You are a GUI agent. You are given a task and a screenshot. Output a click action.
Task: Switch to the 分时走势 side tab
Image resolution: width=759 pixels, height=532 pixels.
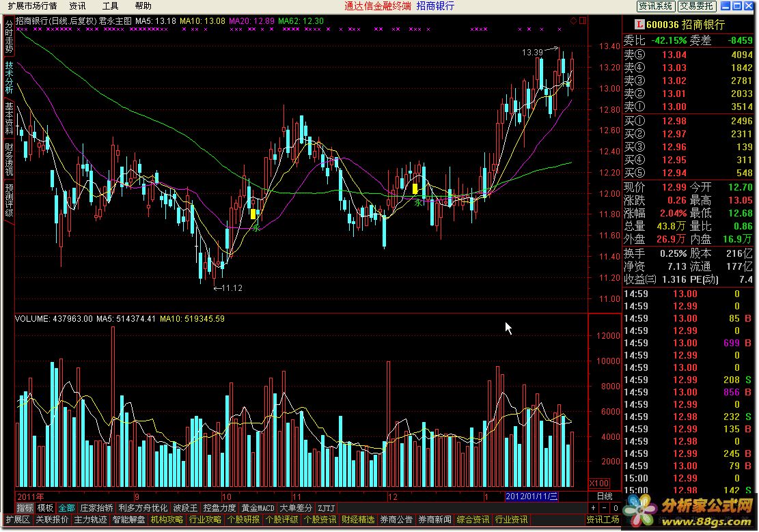9,38
